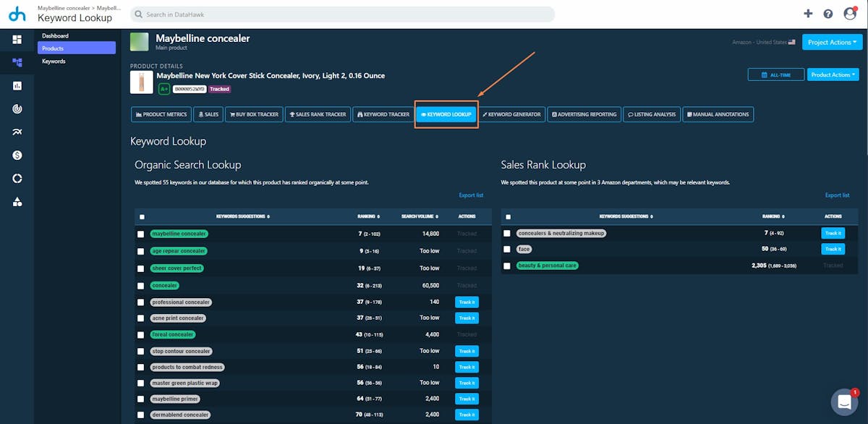Click the plus icon in top bar

click(808, 14)
